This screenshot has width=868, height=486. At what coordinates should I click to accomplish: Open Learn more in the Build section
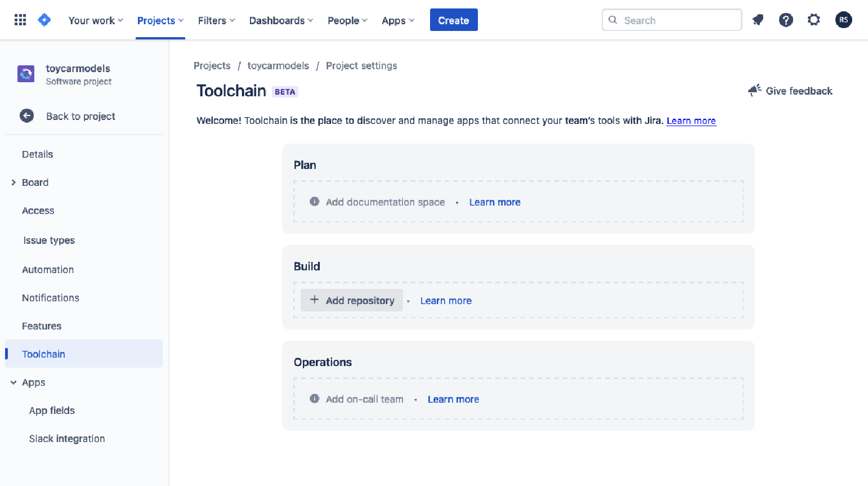446,301
